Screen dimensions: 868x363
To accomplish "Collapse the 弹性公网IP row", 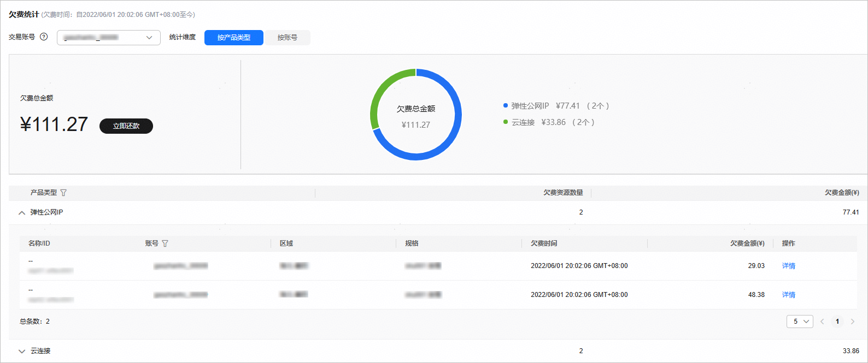I will [22, 212].
